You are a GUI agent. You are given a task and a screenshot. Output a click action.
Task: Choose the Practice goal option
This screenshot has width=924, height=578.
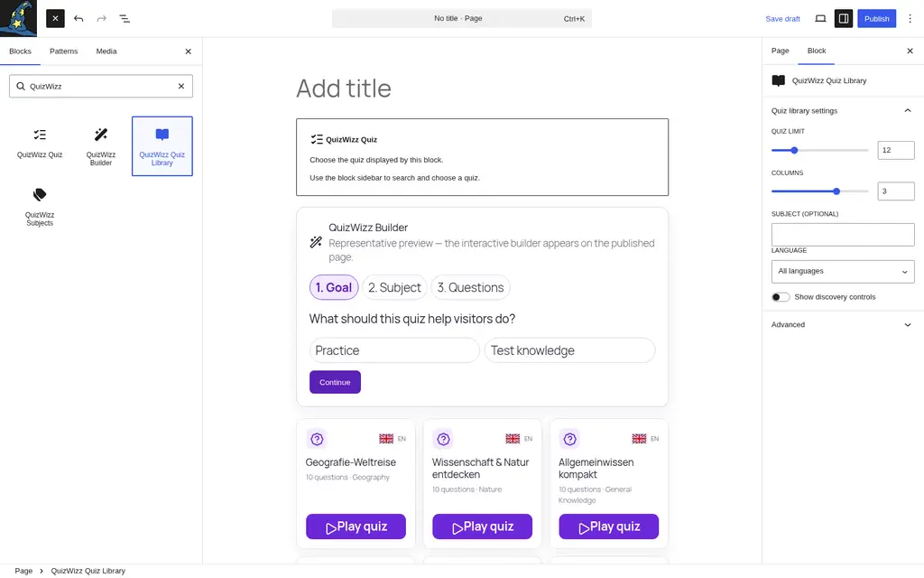[394, 350]
